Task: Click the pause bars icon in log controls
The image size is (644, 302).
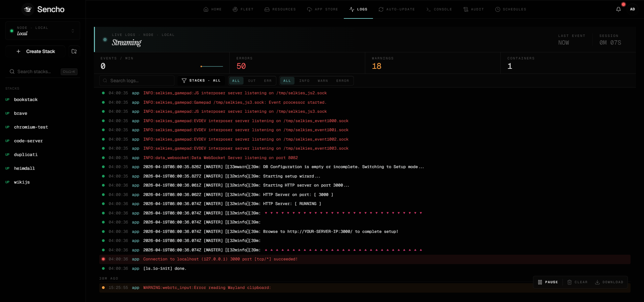Action: 540,282
